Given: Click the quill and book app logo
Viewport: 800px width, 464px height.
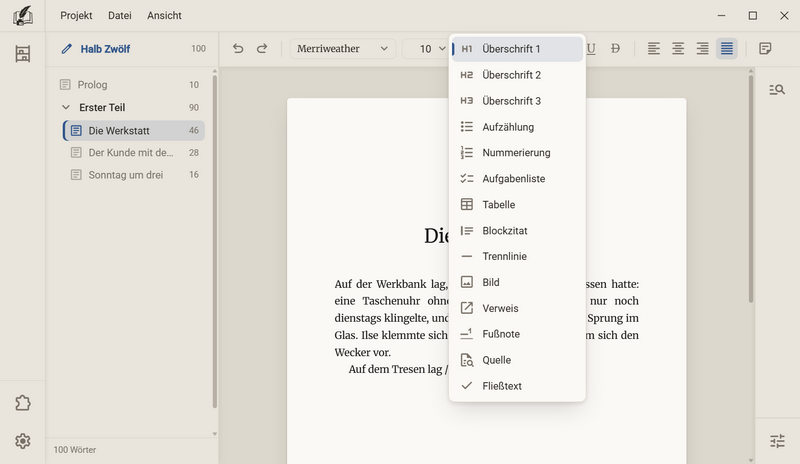Looking at the screenshot, I should click(x=22, y=16).
